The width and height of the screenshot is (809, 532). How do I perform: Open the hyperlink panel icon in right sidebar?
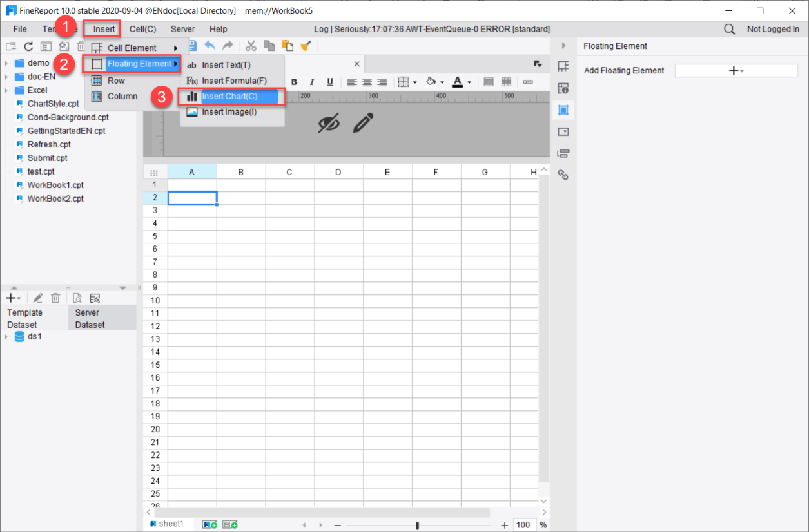click(563, 174)
